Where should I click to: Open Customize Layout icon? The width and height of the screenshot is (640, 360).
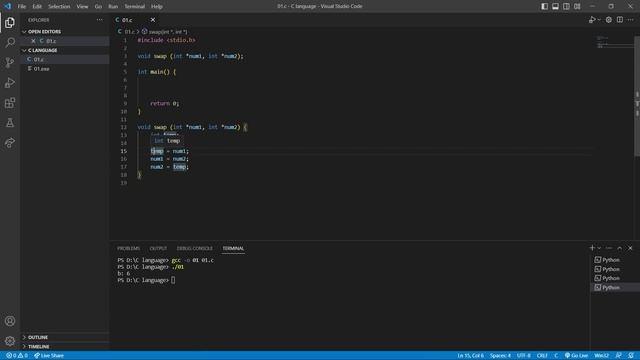[x=577, y=6]
